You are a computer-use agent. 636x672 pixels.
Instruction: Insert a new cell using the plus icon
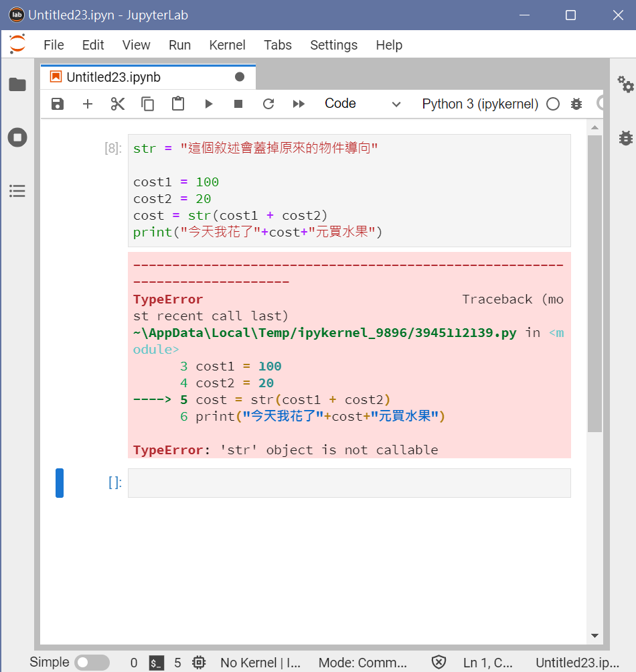[87, 103]
